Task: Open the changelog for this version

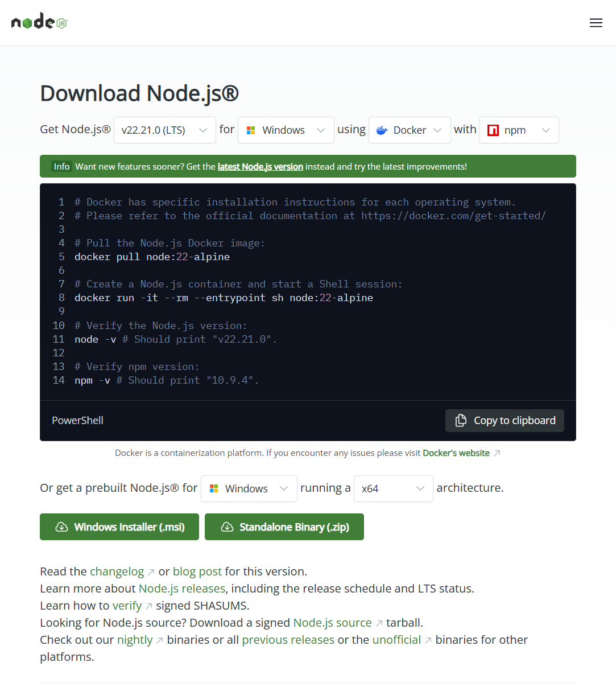Action: click(117, 571)
